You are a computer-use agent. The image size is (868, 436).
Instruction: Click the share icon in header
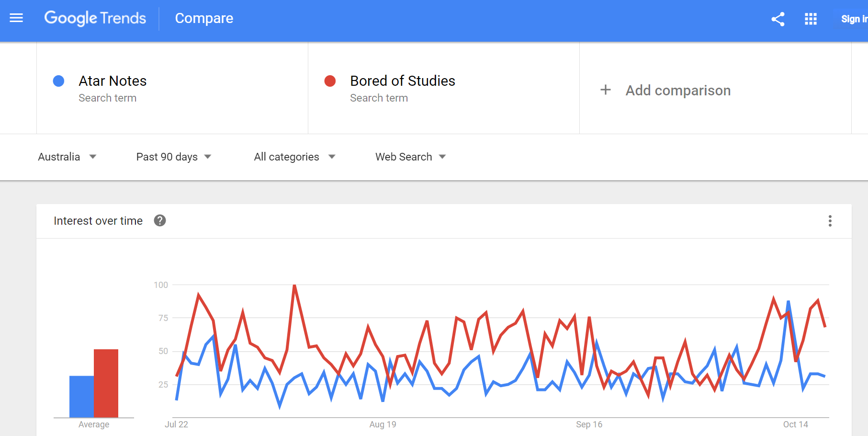click(778, 19)
